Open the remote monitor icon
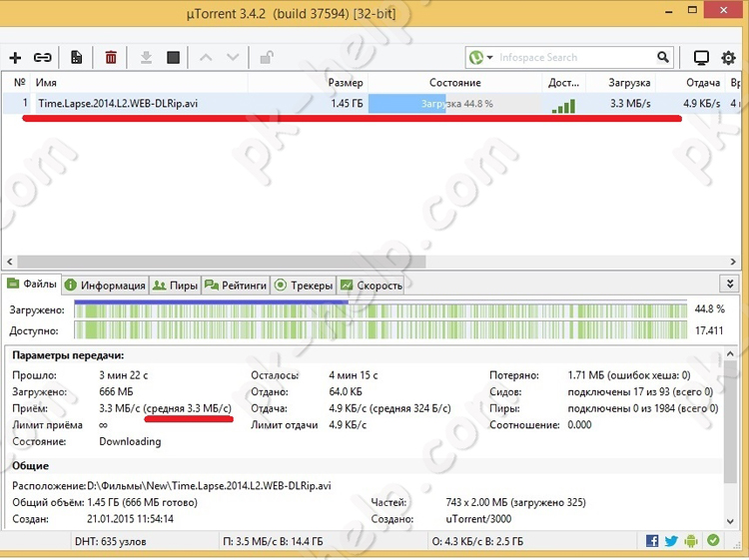Image resolution: width=749 pixels, height=560 pixels. [701, 58]
